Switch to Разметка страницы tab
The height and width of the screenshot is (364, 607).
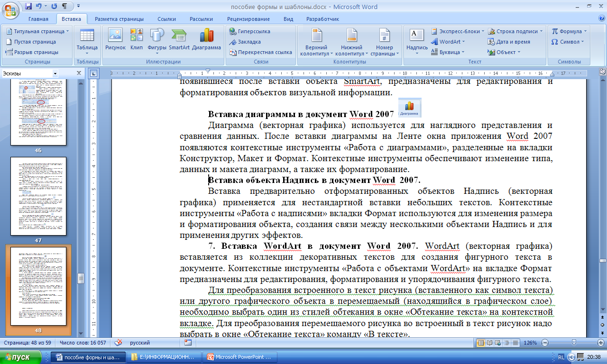pyautogui.click(x=119, y=19)
